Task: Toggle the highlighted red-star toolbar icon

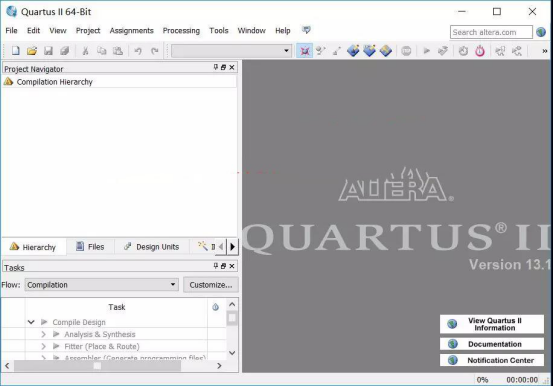Action: (x=305, y=51)
